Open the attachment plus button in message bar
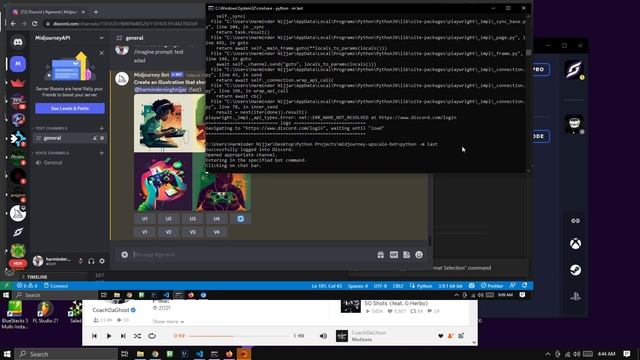 pyautogui.click(x=124, y=255)
